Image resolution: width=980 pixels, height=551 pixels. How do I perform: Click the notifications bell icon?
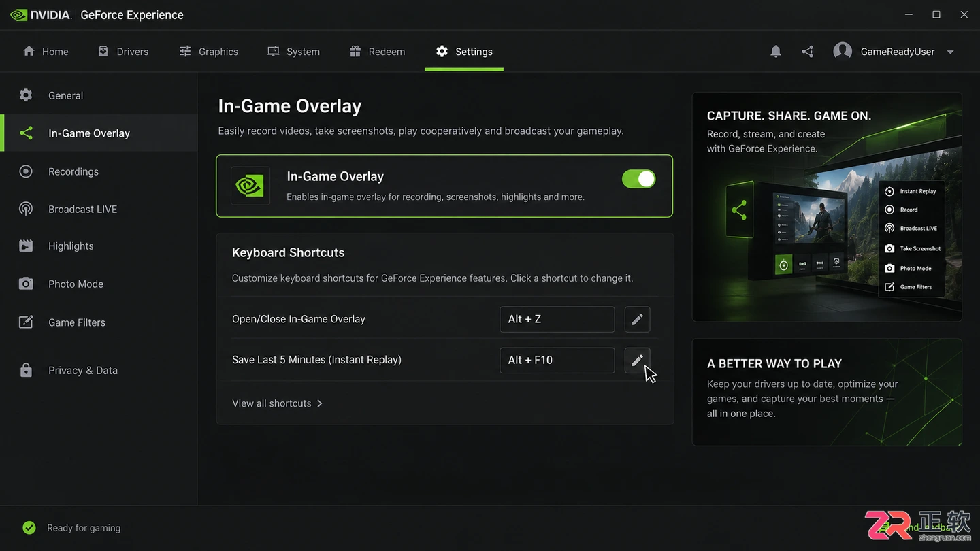(x=776, y=52)
